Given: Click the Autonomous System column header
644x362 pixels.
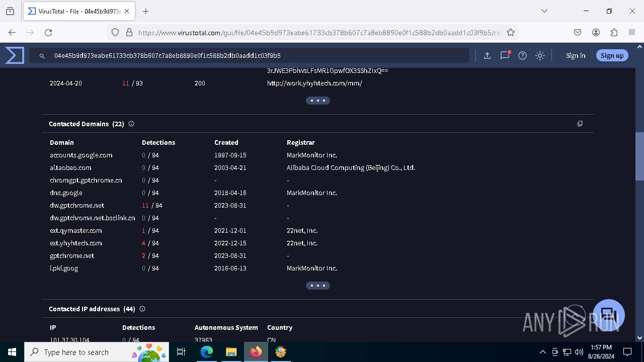Looking at the screenshot, I should pos(226,328).
